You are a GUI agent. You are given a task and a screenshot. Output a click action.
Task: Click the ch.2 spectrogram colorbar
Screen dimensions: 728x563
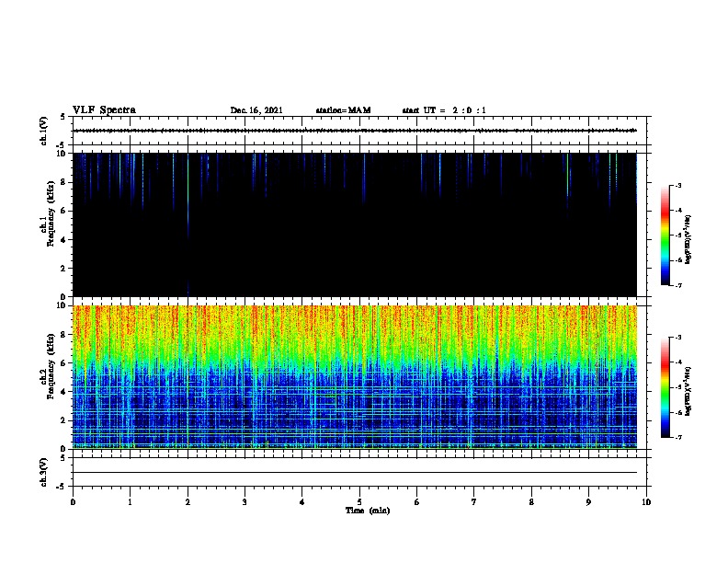pyautogui.click(x=665, y=387)
